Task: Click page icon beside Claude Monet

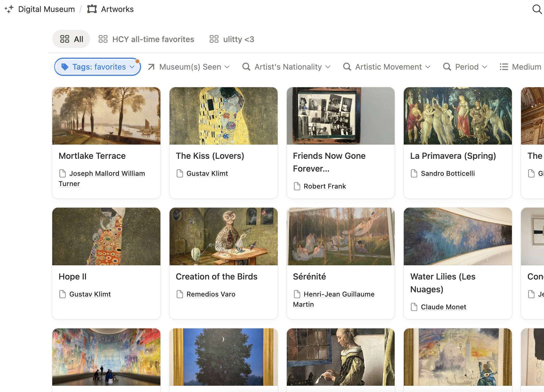Action: pos(414,307)
